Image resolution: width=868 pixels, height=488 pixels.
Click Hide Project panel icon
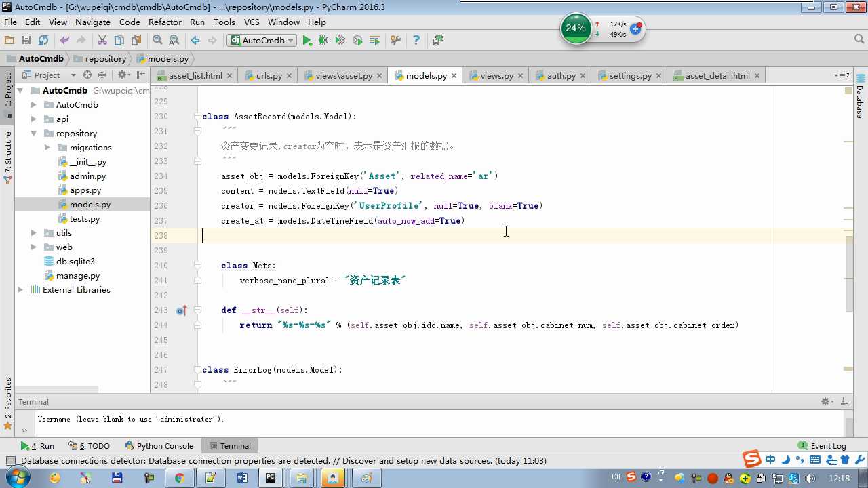(x=140, y=75)
